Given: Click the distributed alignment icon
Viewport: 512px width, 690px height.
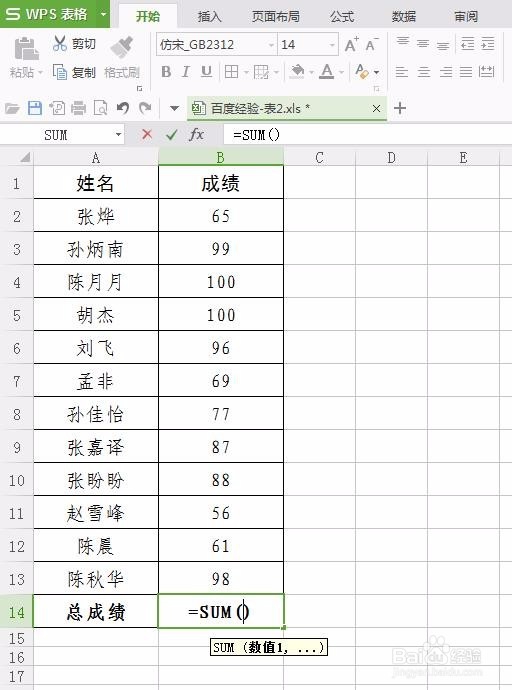Looking at the screenshot, I should tap(487, 71).
